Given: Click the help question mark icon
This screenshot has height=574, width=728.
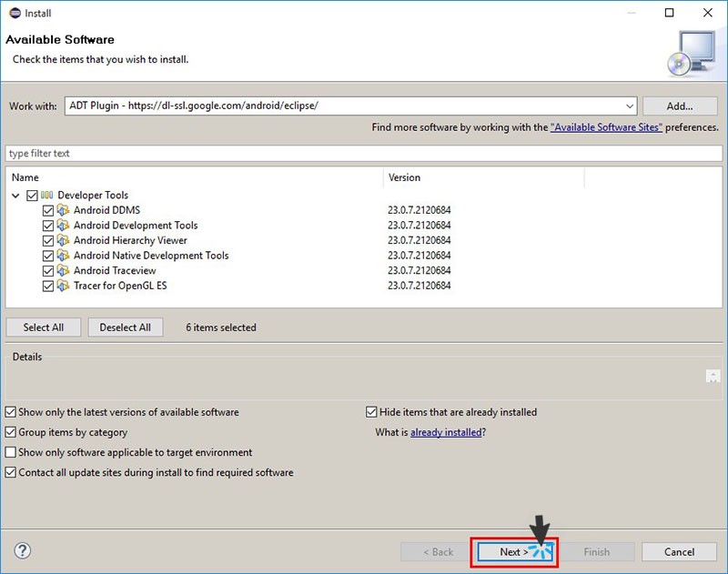Looking at the screenshot, I should click(23, 550).
